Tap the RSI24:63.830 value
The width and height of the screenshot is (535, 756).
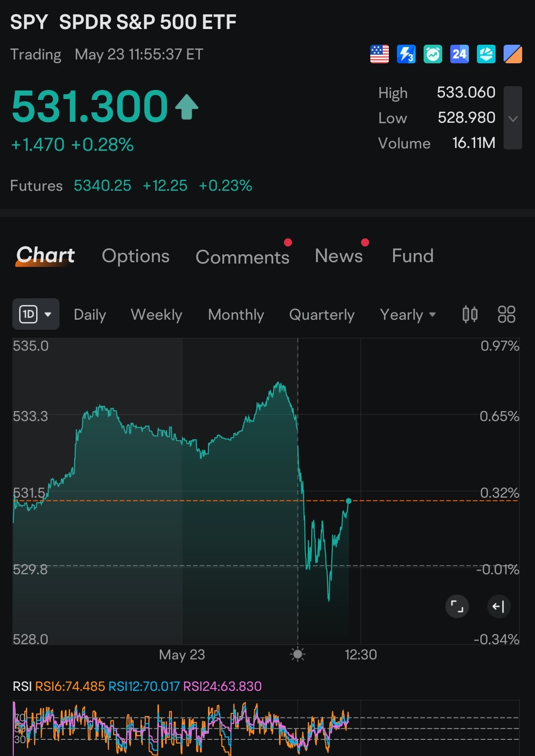click(222, 686)
